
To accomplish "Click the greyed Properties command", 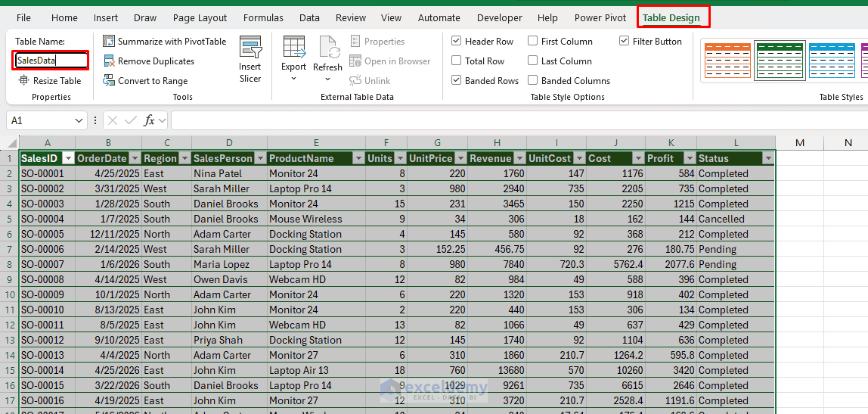I will tap(377, 42).
